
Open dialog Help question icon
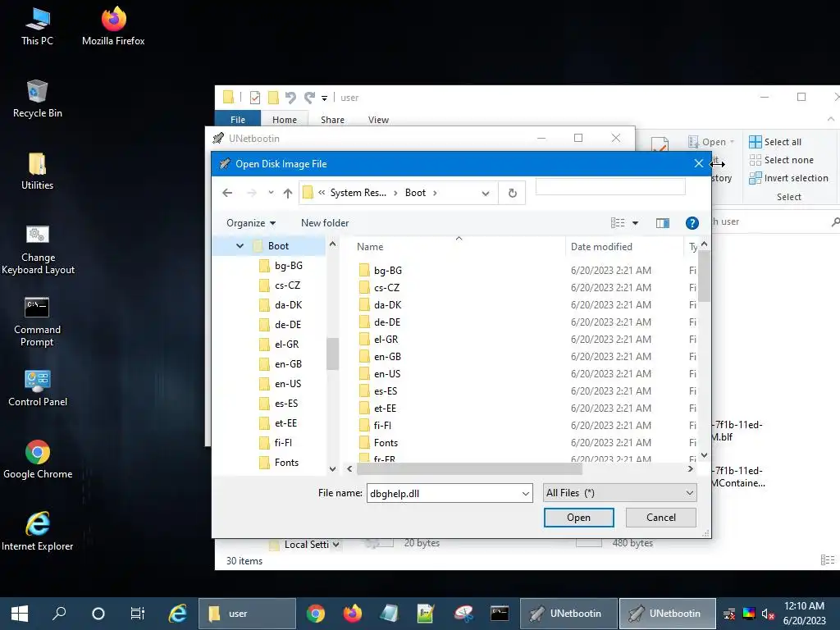[692, 223]
